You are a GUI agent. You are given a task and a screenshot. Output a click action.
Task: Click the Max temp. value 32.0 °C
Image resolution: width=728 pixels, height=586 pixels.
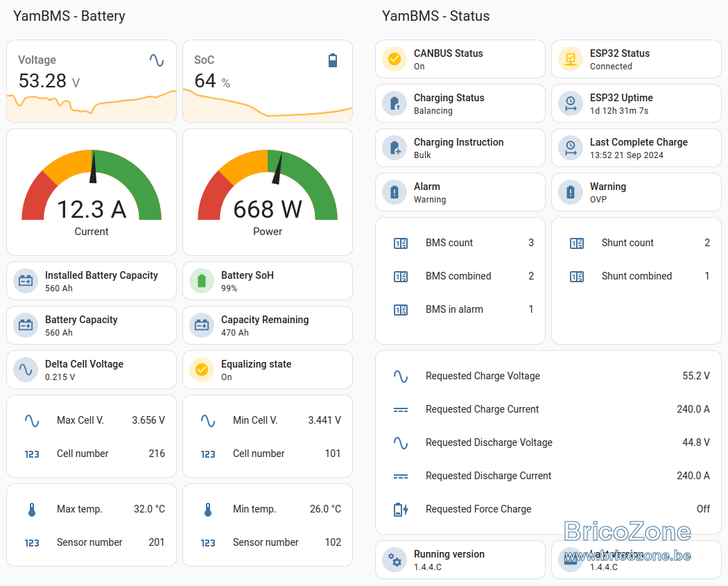click(149, 510)
